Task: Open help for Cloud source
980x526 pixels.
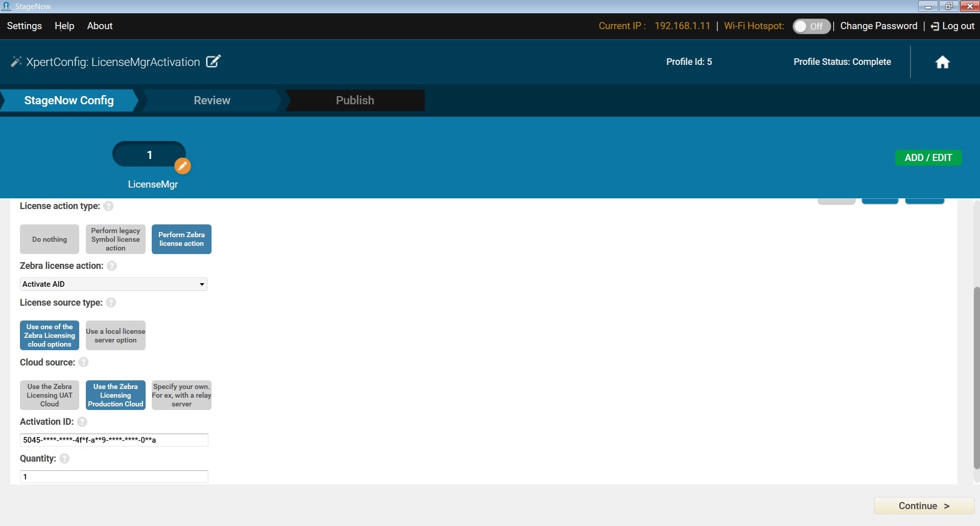Action: point(83,362)
